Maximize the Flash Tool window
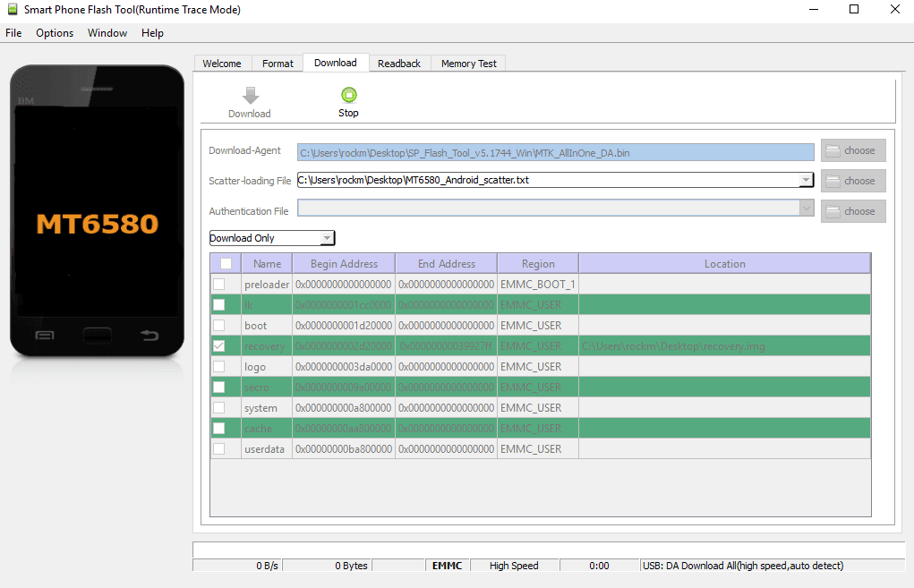Image resolution: width=914 pixels, height=588 pixels. (x=854, y=9)
